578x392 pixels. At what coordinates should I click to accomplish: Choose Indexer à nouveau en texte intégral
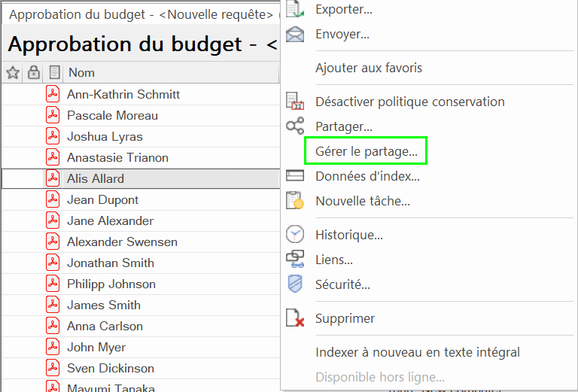tap(418, 352)
